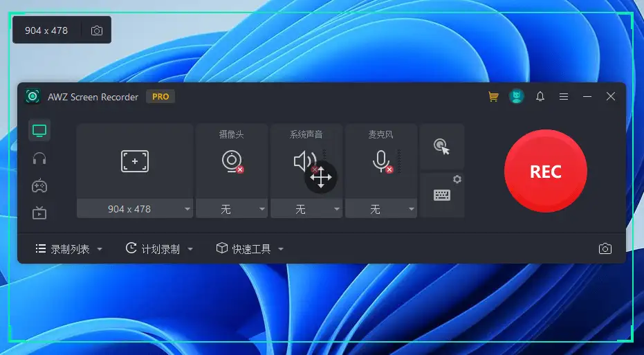Open 计划录制 scheduled recording
The image size is (644, 355).
(153, 249)
